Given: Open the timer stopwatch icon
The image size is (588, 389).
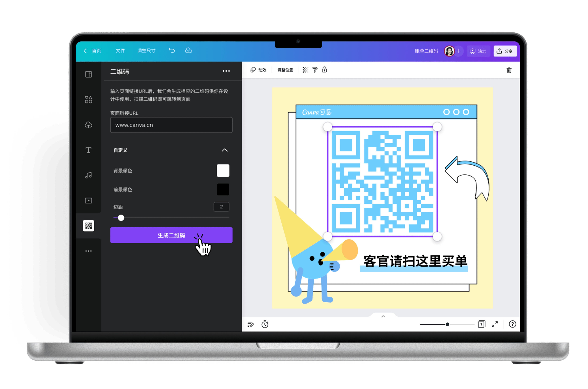Looking at the screenshot, I should point(265,324).
